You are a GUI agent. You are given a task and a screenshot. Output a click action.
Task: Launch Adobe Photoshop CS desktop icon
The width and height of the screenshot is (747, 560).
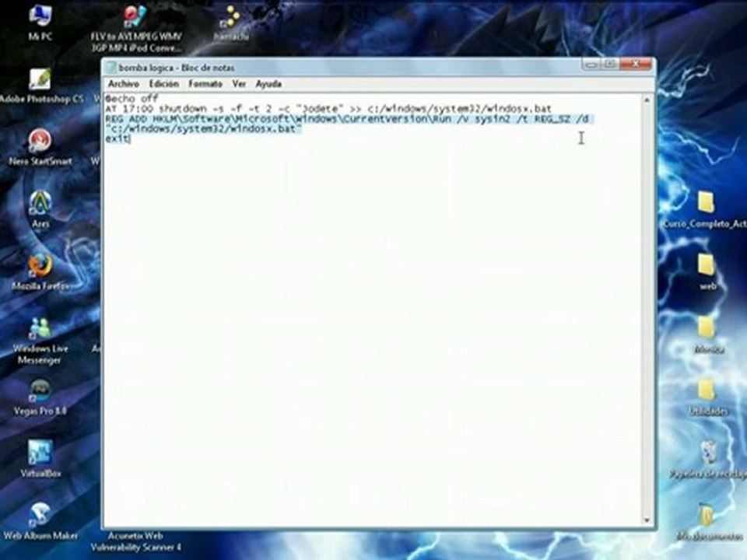point(41,86)
